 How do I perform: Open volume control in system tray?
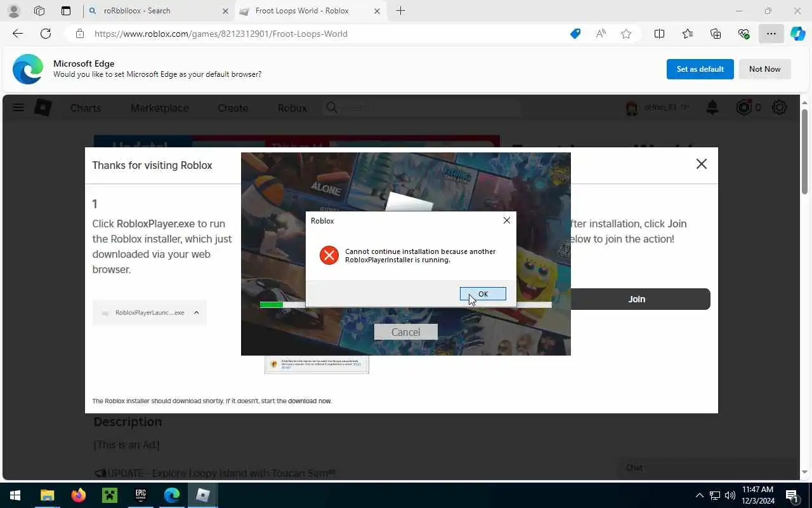pos(730,495)
